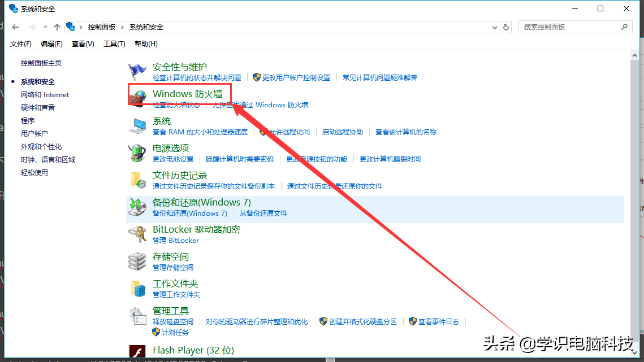Open 控制面板主页 in sidebar
The height and width of the screenshot is (362, 644).
pyautogui.click(x=41, y=63)
